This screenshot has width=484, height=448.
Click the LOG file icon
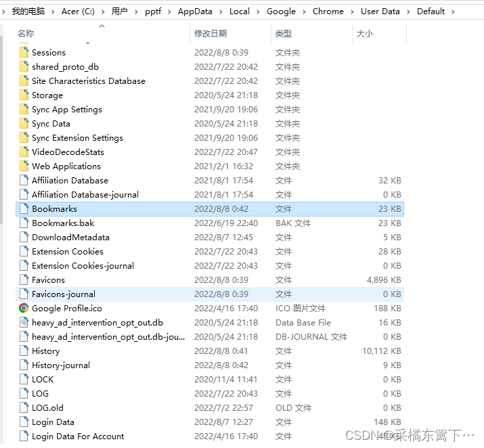click(24, 393)
